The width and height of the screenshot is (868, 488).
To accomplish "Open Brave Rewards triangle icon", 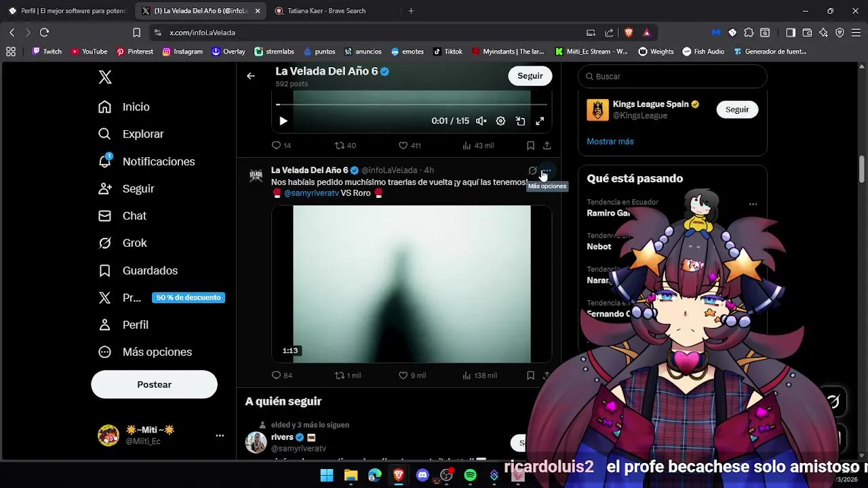I will click(646, 33).
